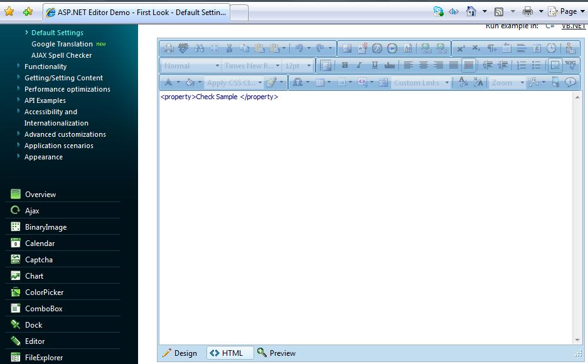Click the Select All toolbar icon
Viewport: 588px width, 364px height.
tap(214, 48)
